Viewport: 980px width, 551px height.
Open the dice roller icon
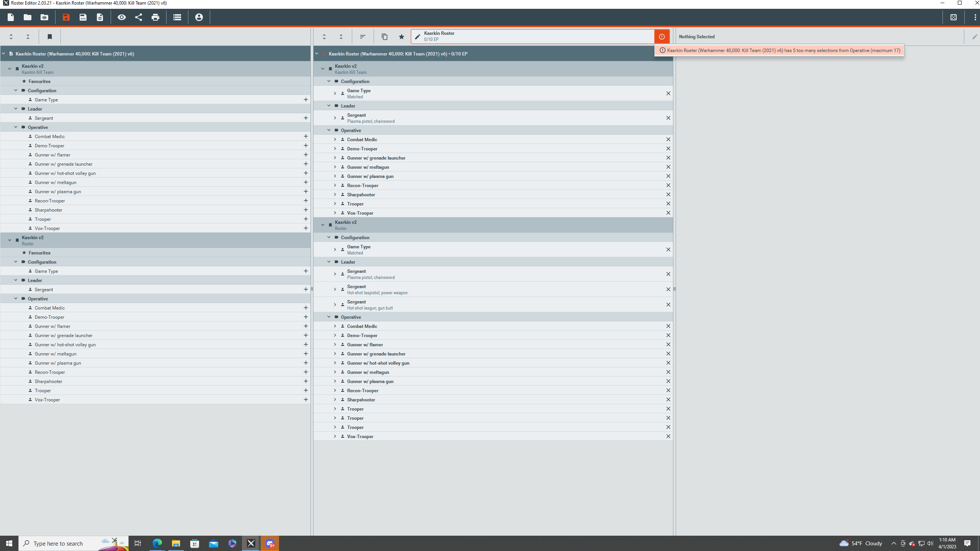click(954, 17)
